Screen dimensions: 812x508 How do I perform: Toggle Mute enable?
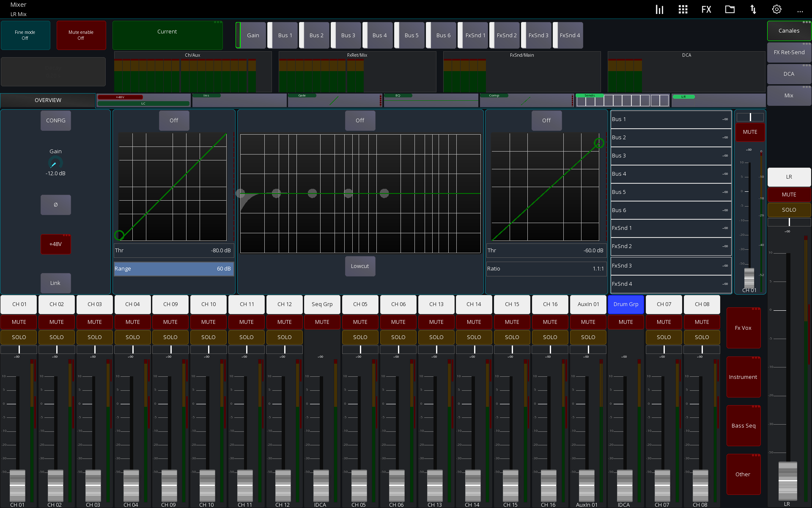click(x=81, y=35)
